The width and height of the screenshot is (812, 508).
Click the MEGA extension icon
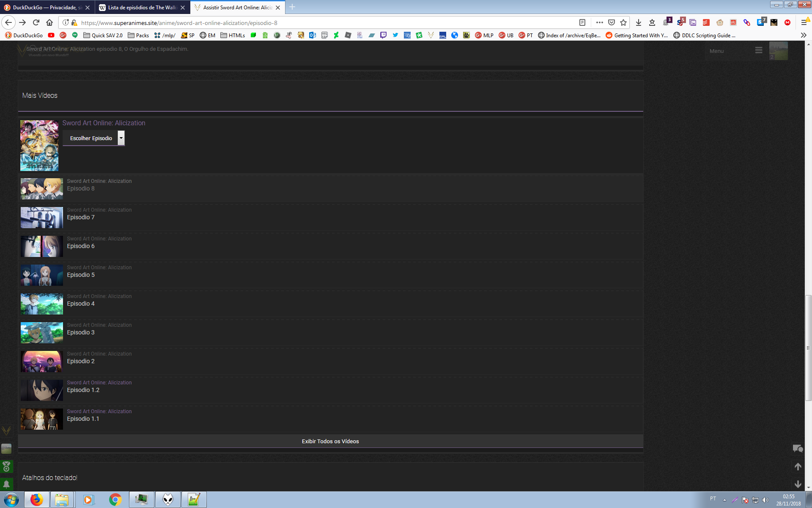787,22
